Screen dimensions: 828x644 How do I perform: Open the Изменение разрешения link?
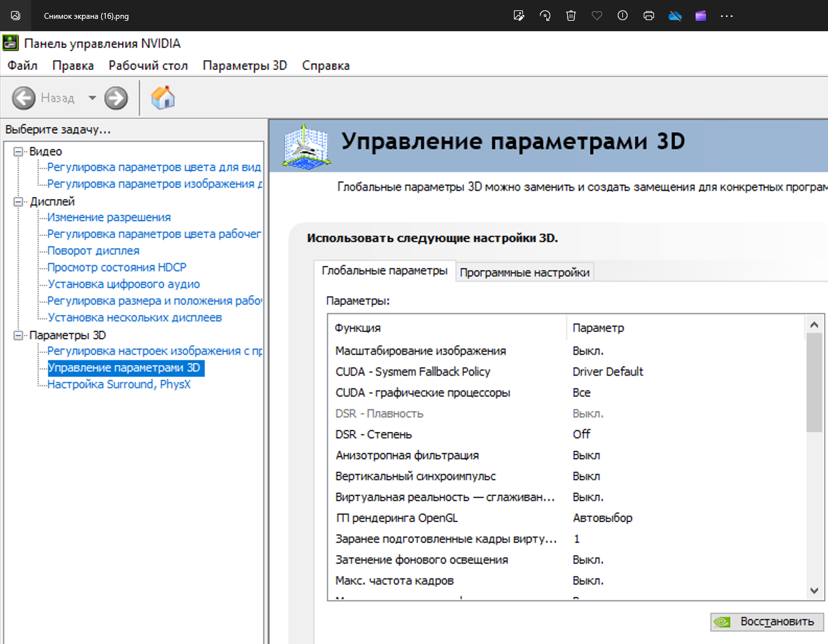[109, 217]
